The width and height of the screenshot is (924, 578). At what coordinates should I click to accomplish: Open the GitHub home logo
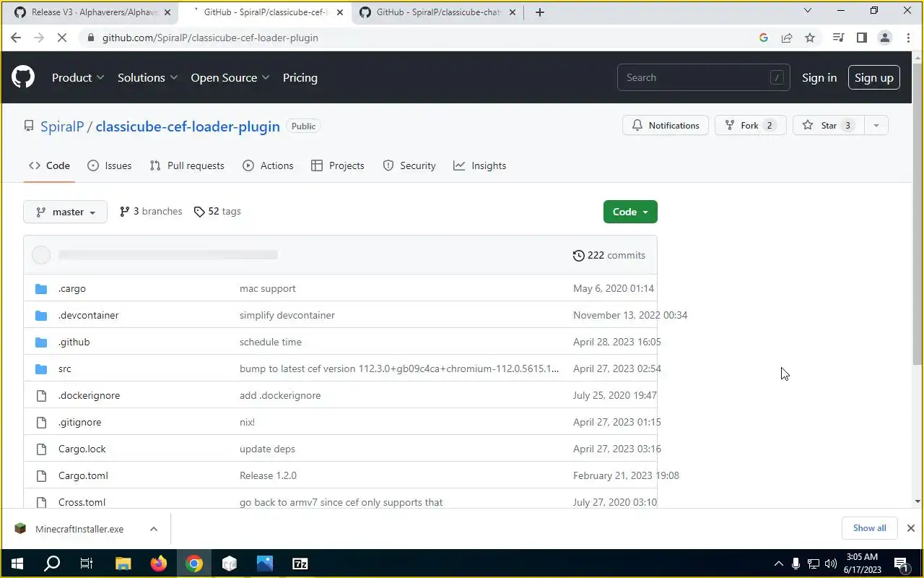(x=23, y=77)
